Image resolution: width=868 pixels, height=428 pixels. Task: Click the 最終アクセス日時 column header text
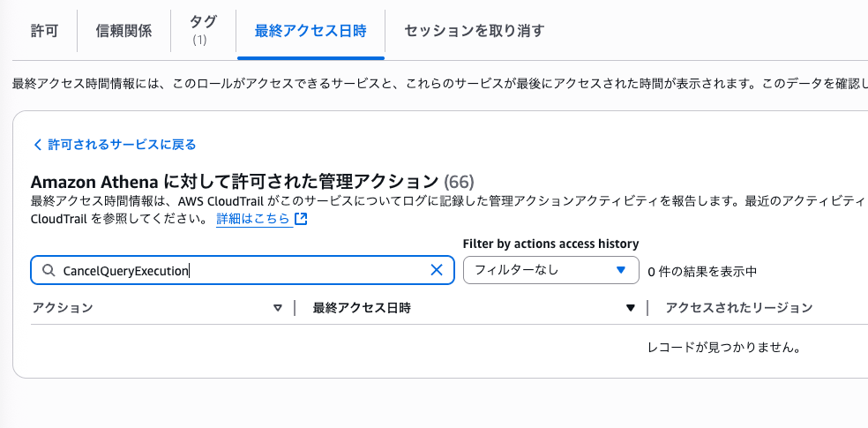tap(362, 308)
